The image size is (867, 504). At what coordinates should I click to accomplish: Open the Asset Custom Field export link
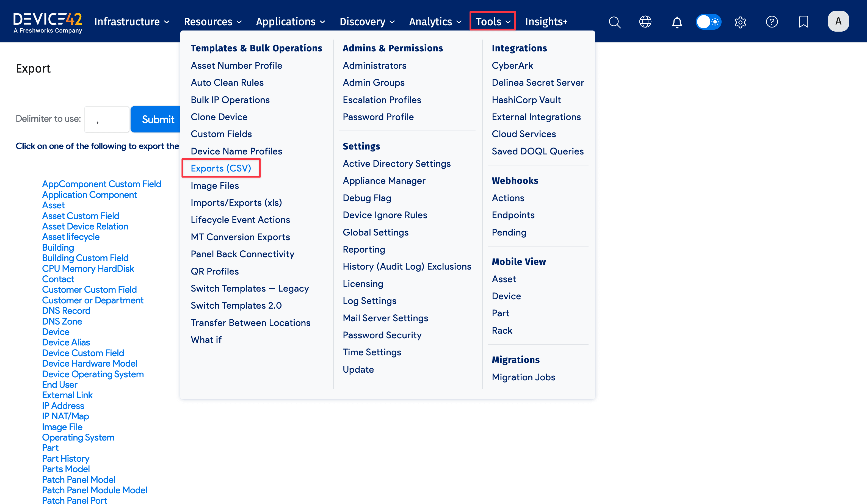point(81,216)
